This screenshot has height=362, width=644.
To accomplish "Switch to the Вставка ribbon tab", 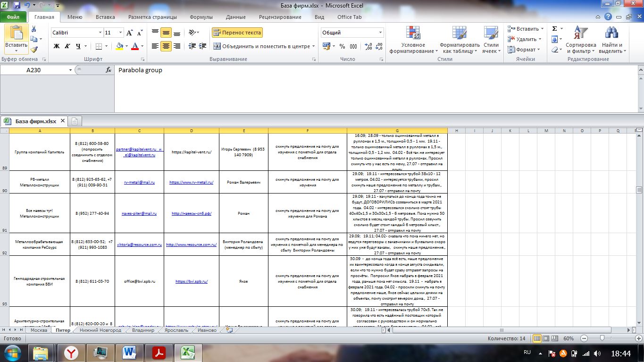I will [105, 17].
